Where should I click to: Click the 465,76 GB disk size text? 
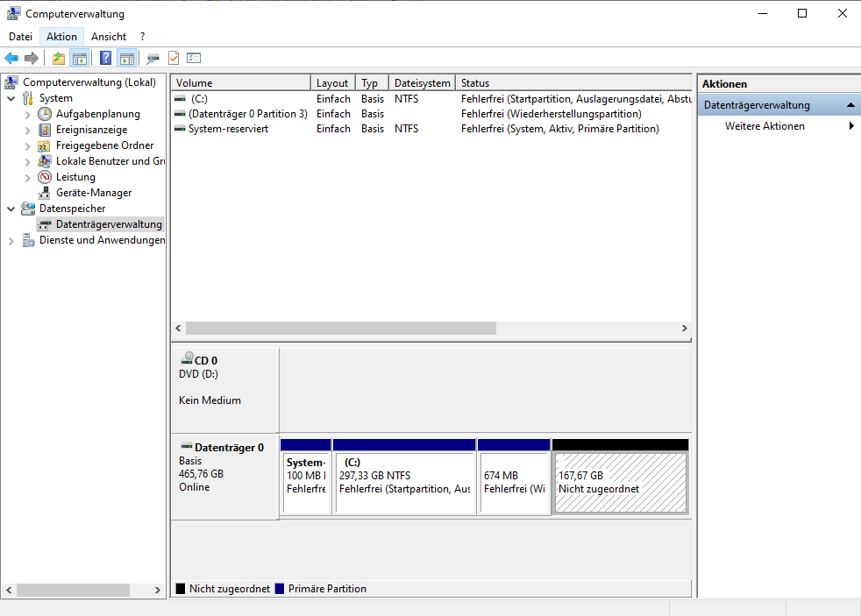201,474
